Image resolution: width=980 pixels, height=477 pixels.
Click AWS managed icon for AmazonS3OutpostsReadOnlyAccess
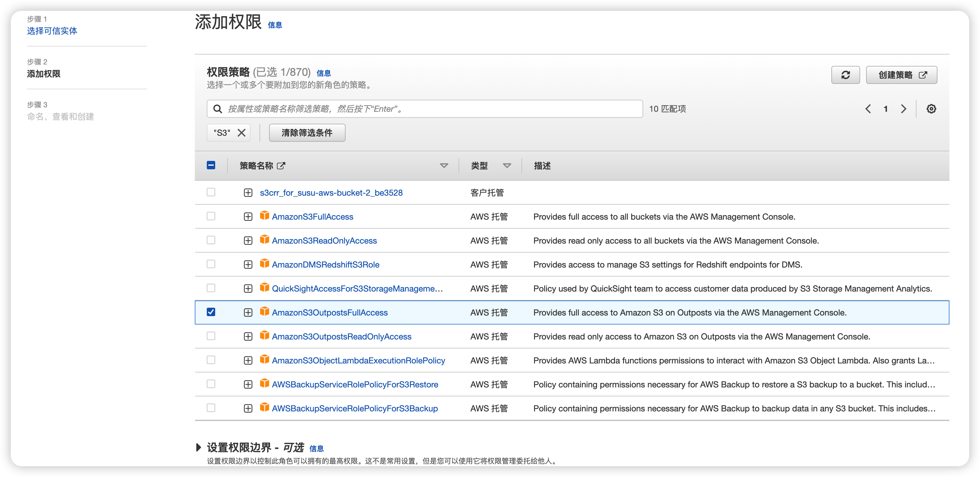pyautogui.click(x=264, y=336)
